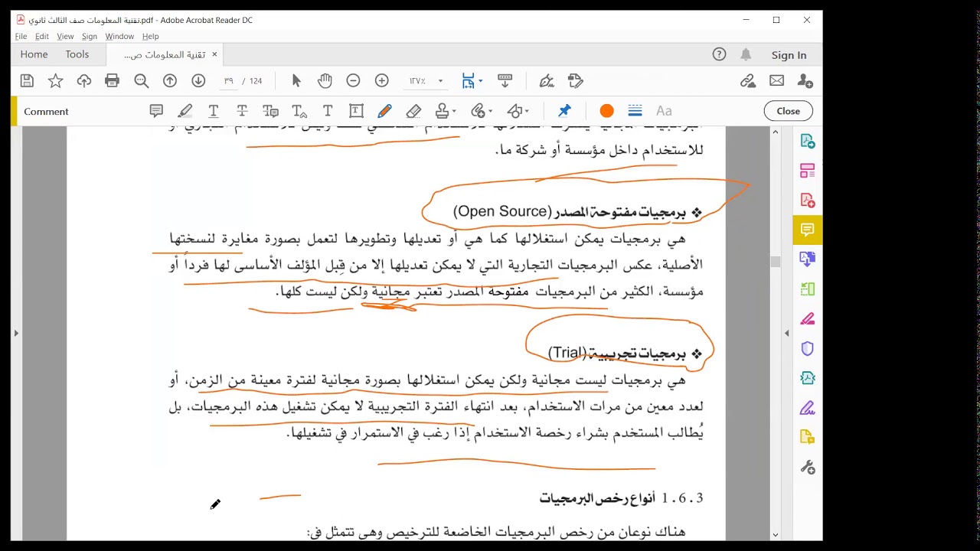Open find text search
Viewport: 980px width, 551px height.
(141, 80)
